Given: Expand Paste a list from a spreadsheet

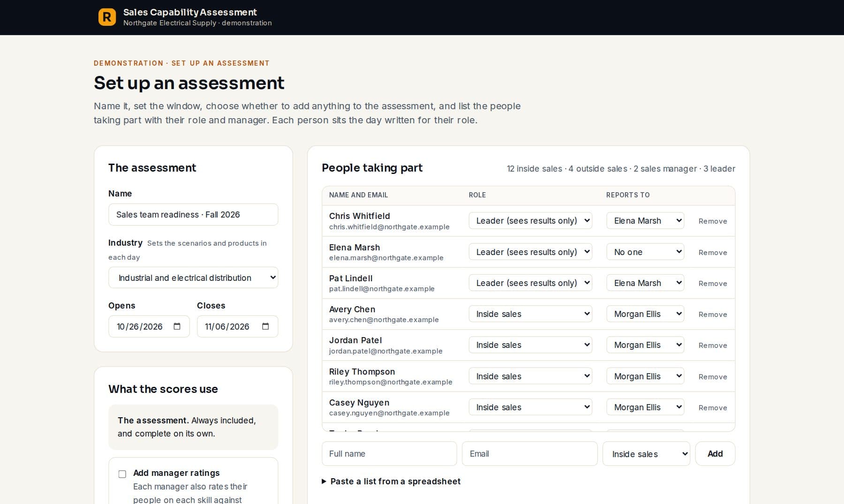Looking at the screenshot, I should 391,481.
